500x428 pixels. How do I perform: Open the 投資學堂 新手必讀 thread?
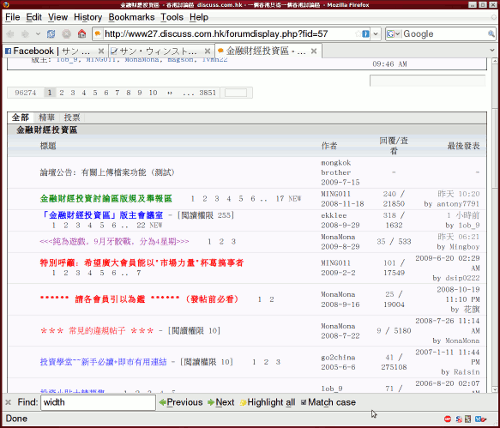click(103, 362)
